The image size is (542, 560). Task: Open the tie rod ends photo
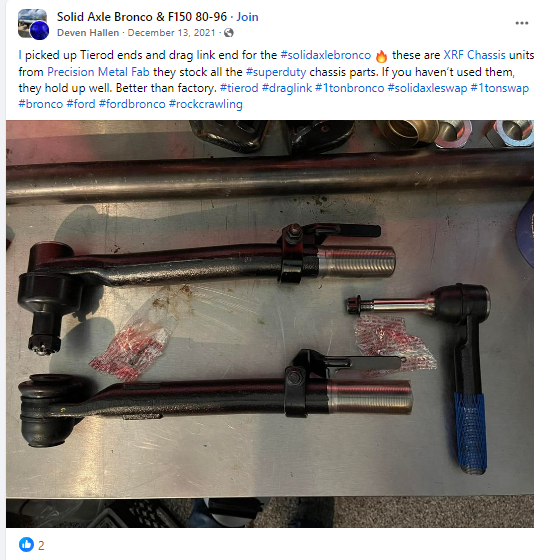[x=270, y=324]
